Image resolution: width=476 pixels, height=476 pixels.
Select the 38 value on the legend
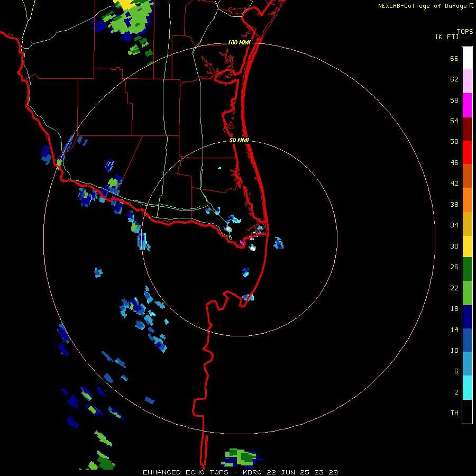(454, 204)
